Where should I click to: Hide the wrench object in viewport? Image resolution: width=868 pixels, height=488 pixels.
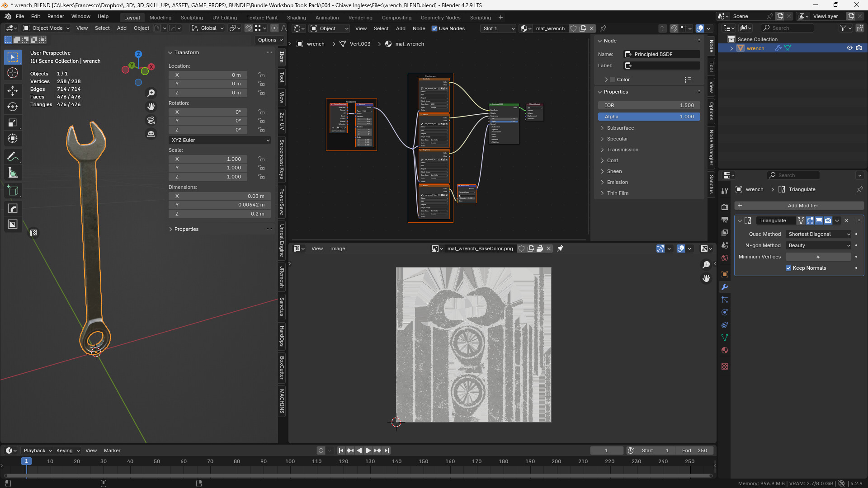click(849, 48)
